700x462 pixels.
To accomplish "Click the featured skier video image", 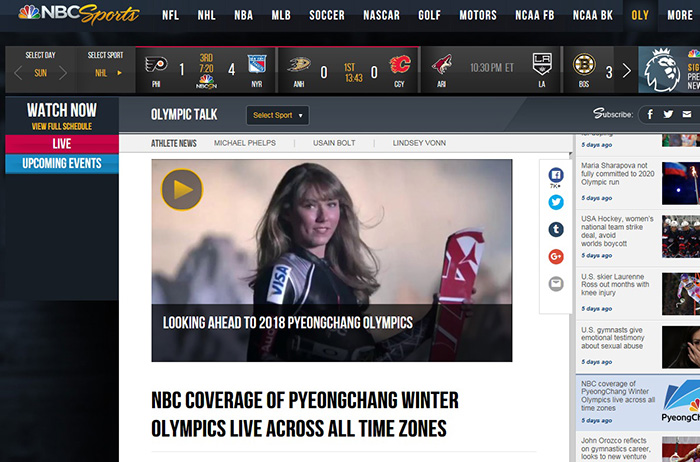I will 332,260.
